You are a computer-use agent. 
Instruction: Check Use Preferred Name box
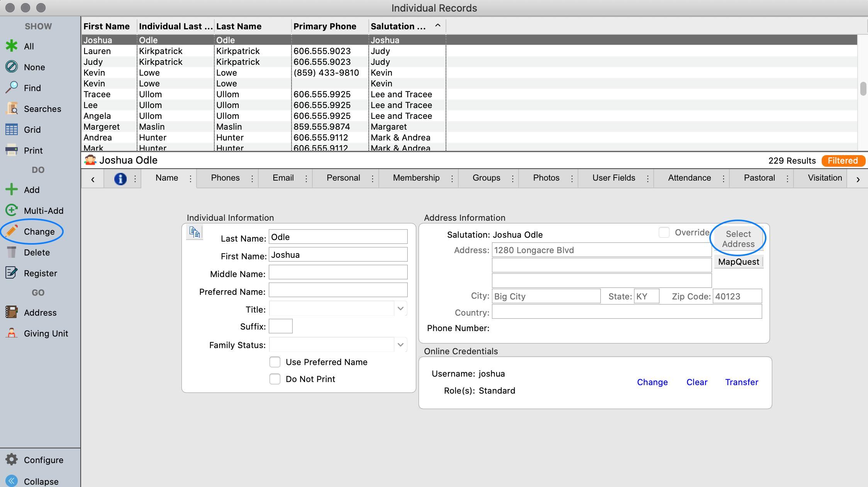pyautogui.click(x=275, y=362)
